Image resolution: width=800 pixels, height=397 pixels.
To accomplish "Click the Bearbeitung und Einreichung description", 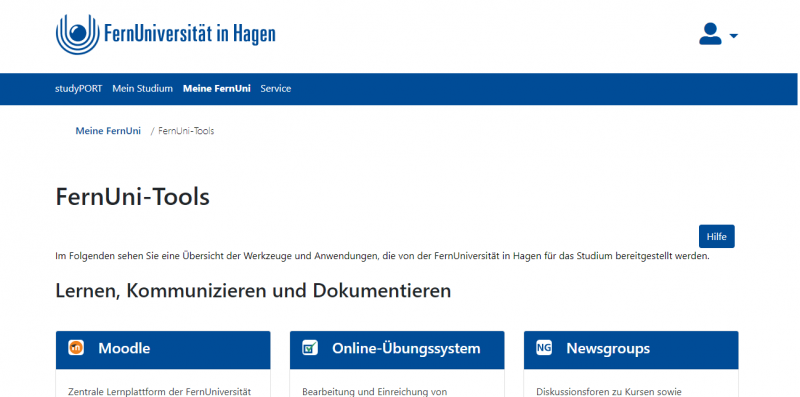I will coord(374,392).
